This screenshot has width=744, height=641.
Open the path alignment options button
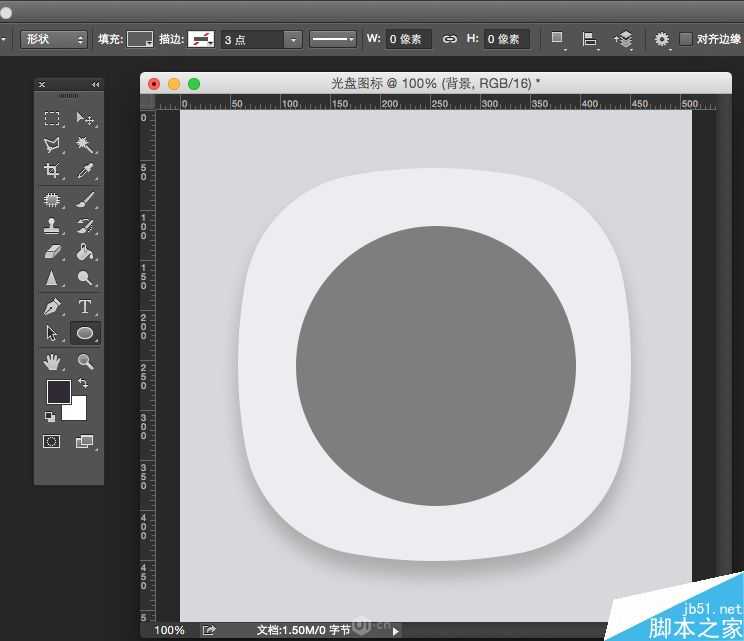click(x=590, y=39)
